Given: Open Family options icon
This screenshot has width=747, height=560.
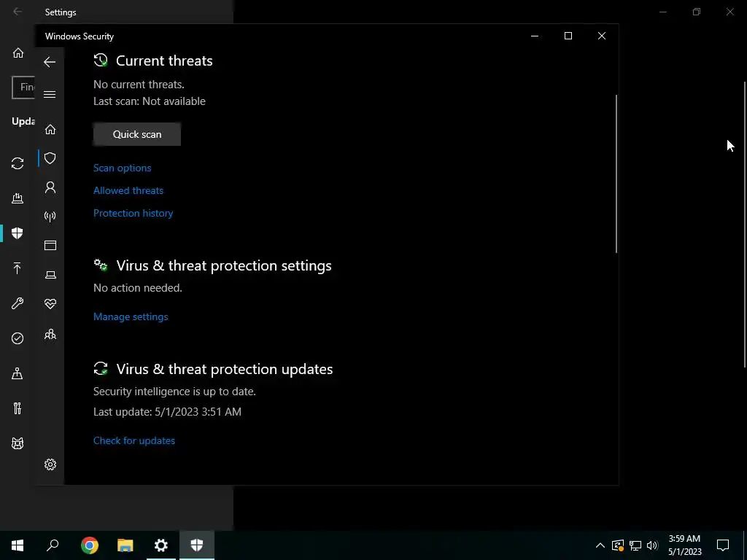Looking at the screenshot, I should pos(50,335).
